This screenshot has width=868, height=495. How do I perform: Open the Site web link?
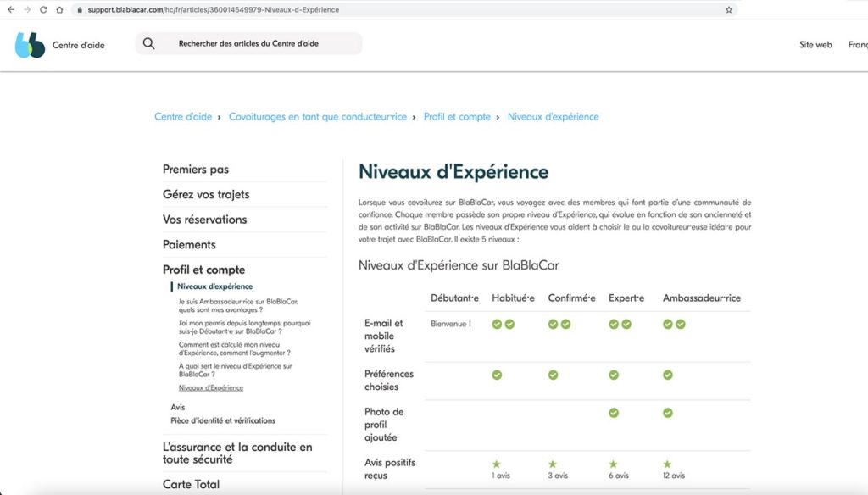point(815,45)
